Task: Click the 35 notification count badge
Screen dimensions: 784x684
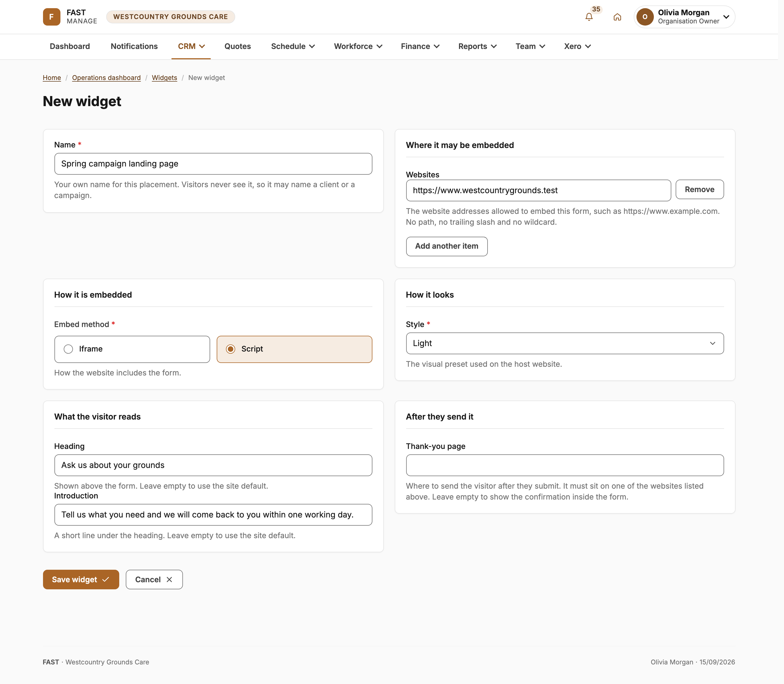Action: (596, 9)
